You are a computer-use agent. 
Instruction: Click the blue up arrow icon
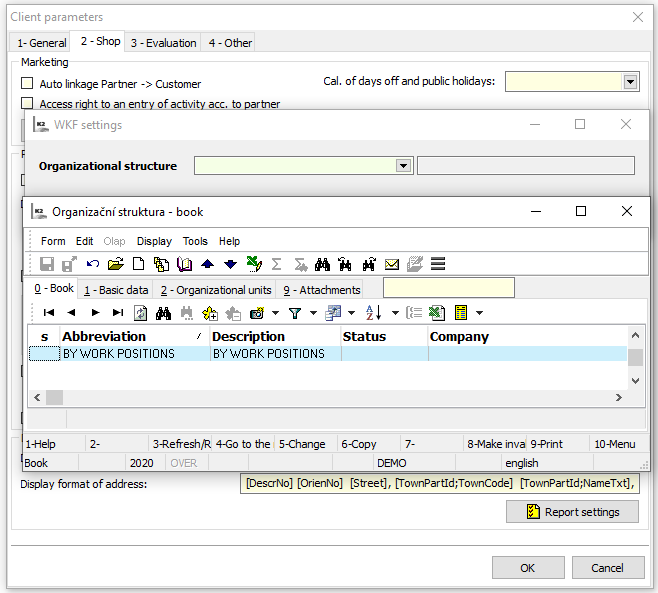(207, 264)
